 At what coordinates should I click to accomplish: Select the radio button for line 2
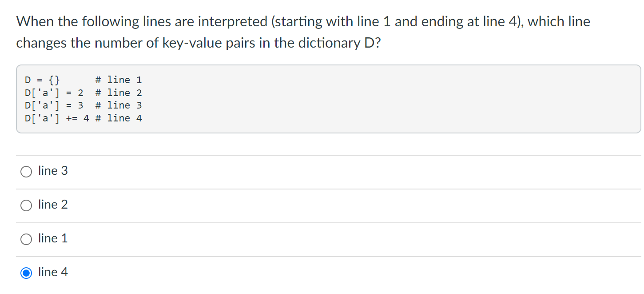[x=26, y=205]
